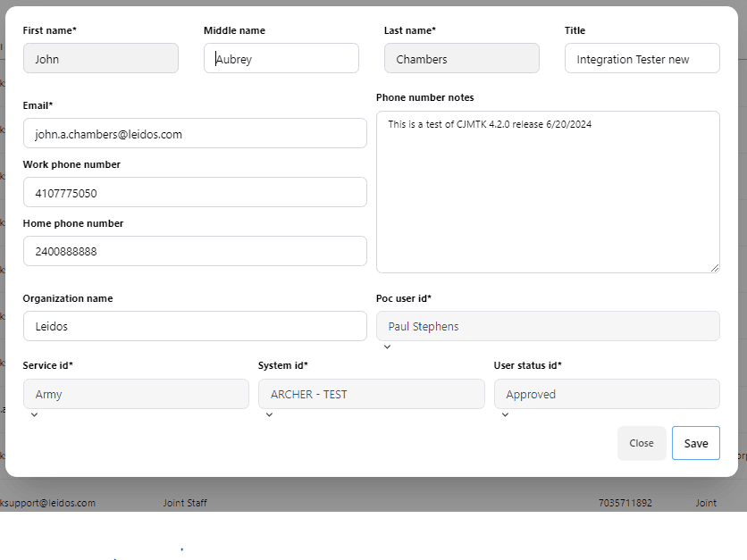Click the Home phone number field
This screenshot has width=747, height=560.
195,252
